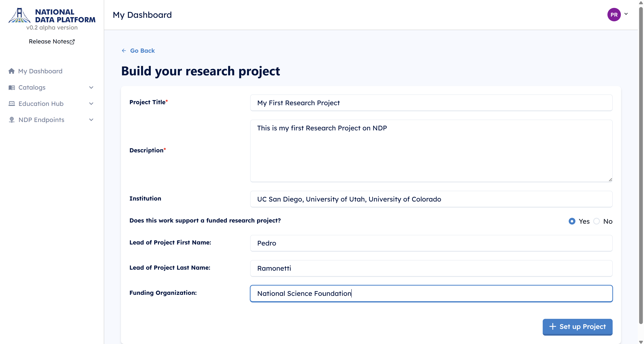This screenshot has height=344, width=644.
Task: Click the Set up Project button
Action: (x=577, y=327)
